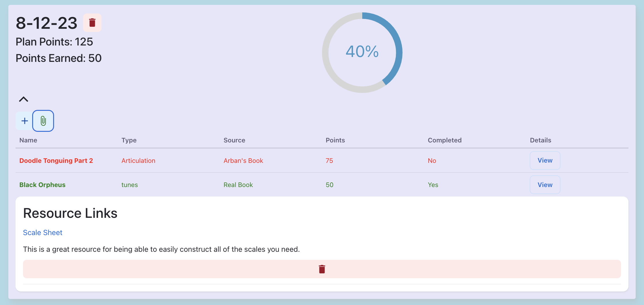Delete the Scale Sheet resource link

322,269
